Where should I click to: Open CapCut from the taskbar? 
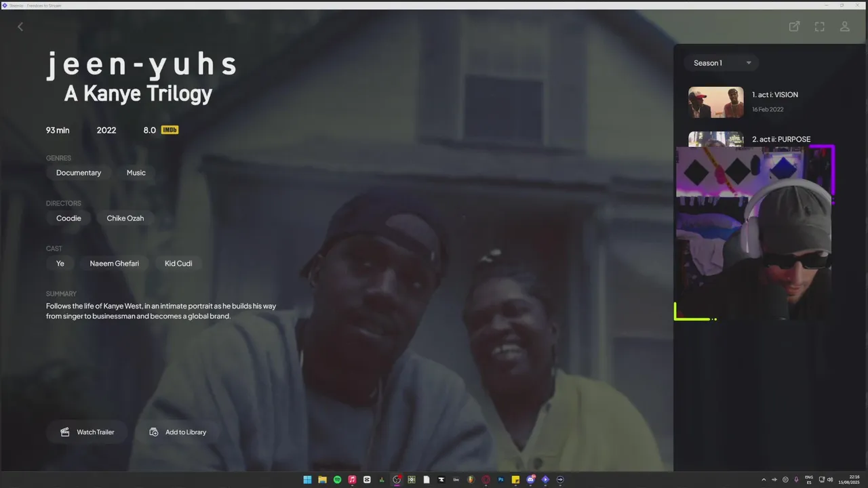(367, 480)
